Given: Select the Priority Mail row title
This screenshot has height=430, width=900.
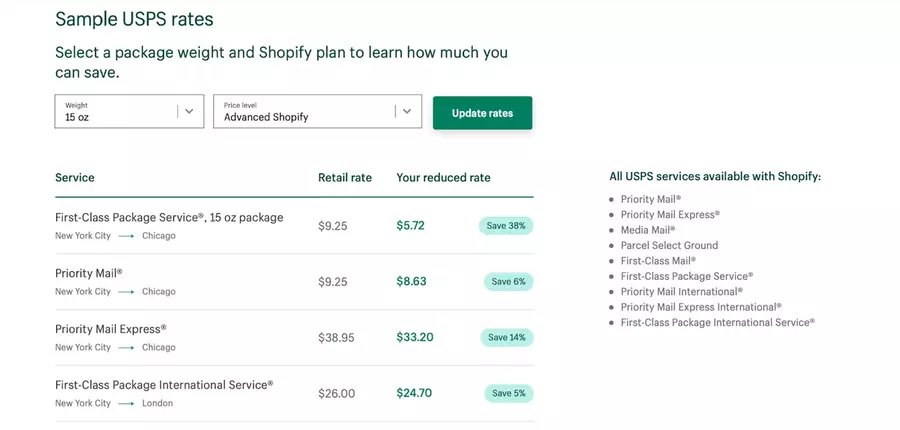Looking at the screenshot, I should (89, 273).
